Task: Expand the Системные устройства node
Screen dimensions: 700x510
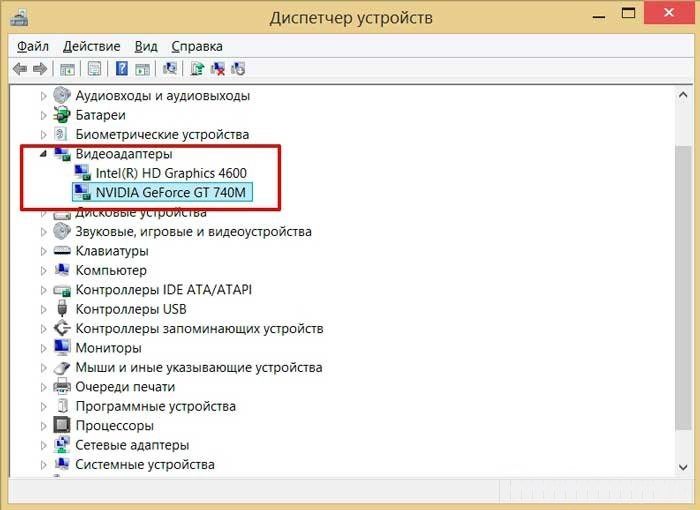Action: 43,465
